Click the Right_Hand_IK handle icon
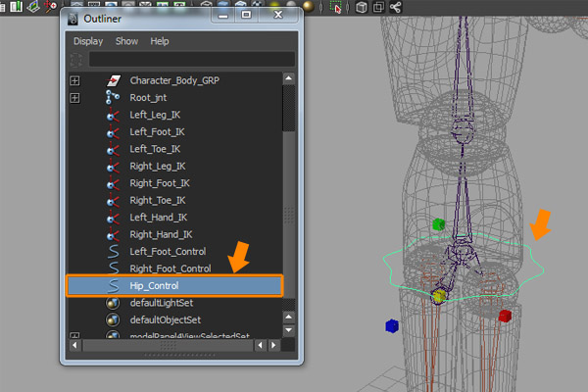Viewport: 588px width, 392px height. click(x=114, y=234)
